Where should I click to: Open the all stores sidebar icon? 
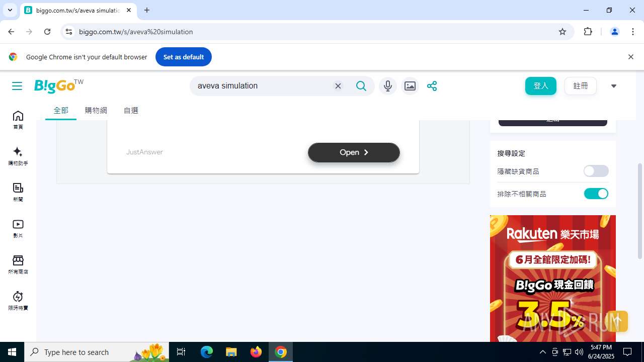[18, 265]
